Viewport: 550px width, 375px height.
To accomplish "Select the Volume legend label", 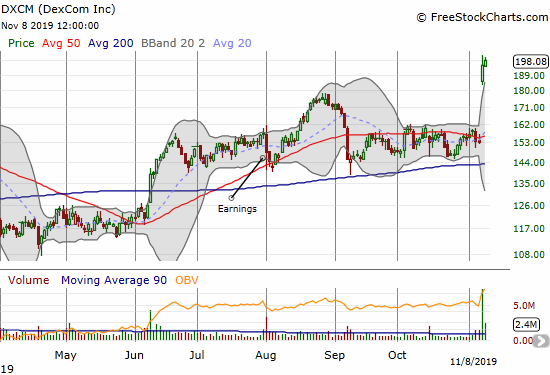I will [28, 280].
